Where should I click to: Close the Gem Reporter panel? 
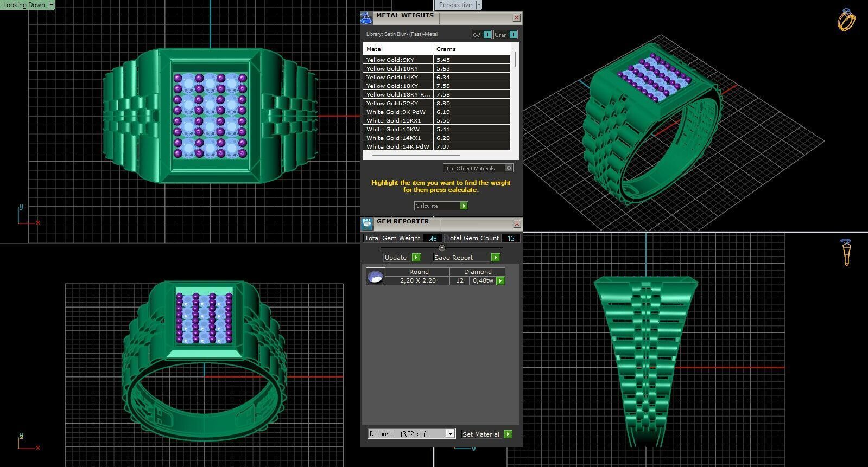[x=517, y=223]
